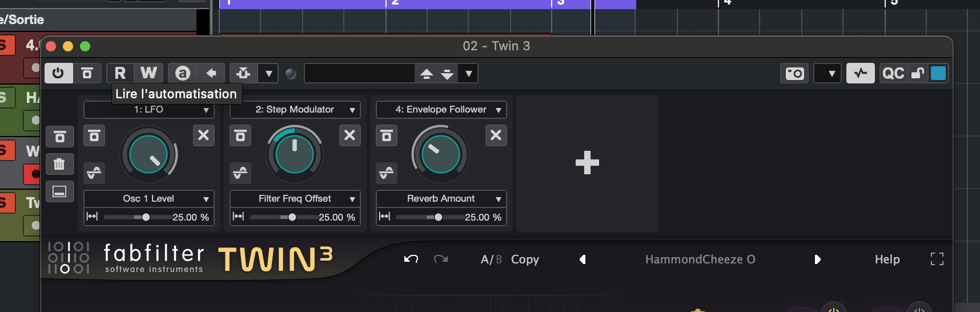
Task: Remove the Envelope Follower slot with X
Action: click(496, 135)
